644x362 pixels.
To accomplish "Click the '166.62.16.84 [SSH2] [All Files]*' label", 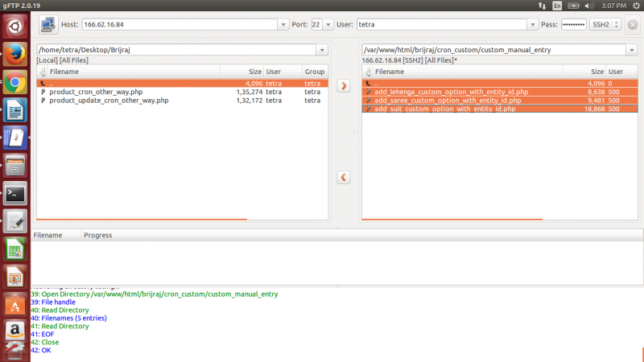I will (x=410, y=60).
